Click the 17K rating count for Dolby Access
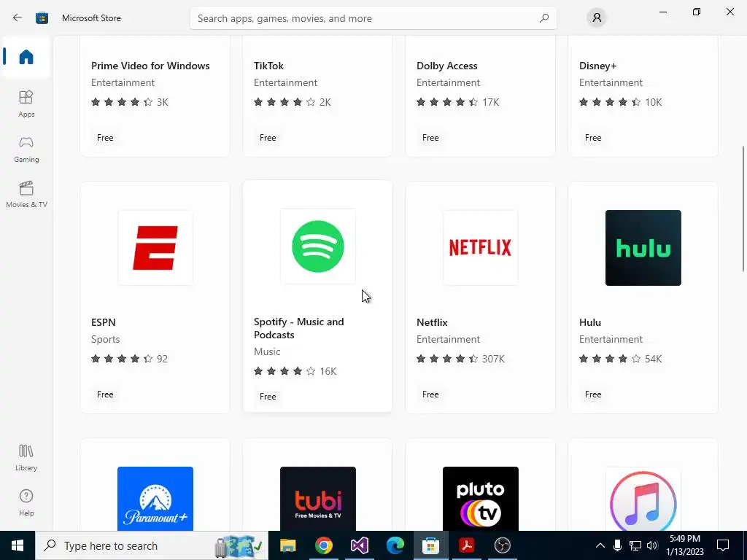747x560 pixels. 491,102
